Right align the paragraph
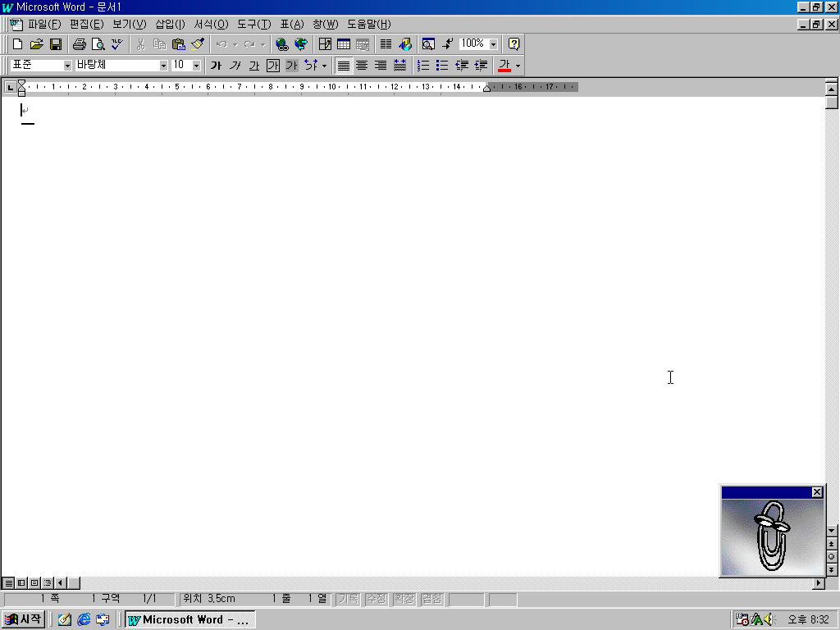The height and width of the screenshot is (630, 840). (381, 66)
